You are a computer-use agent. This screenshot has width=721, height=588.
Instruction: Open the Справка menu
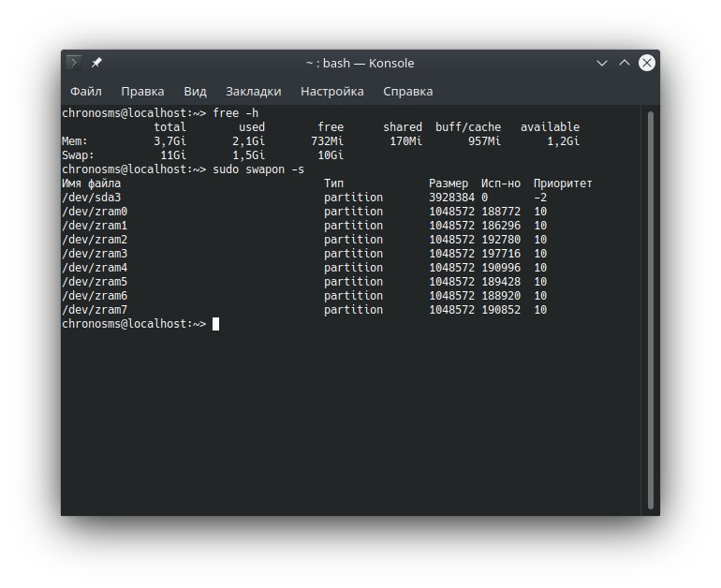[408, 92]
